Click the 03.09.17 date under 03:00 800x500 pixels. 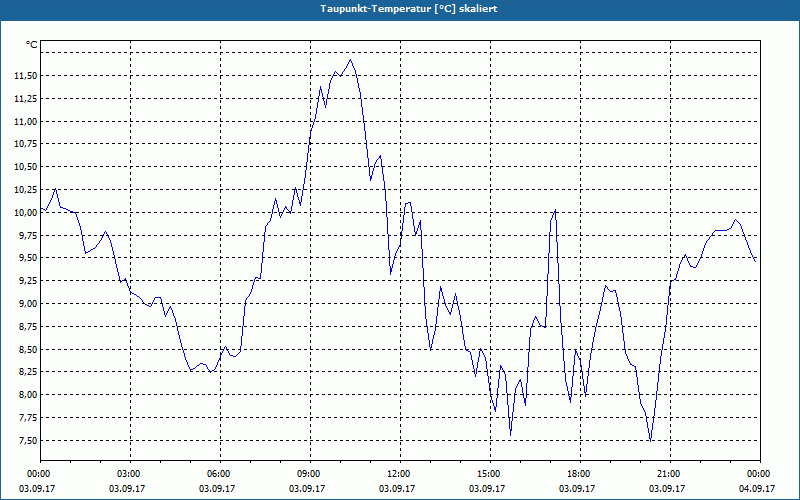[127, 488]
